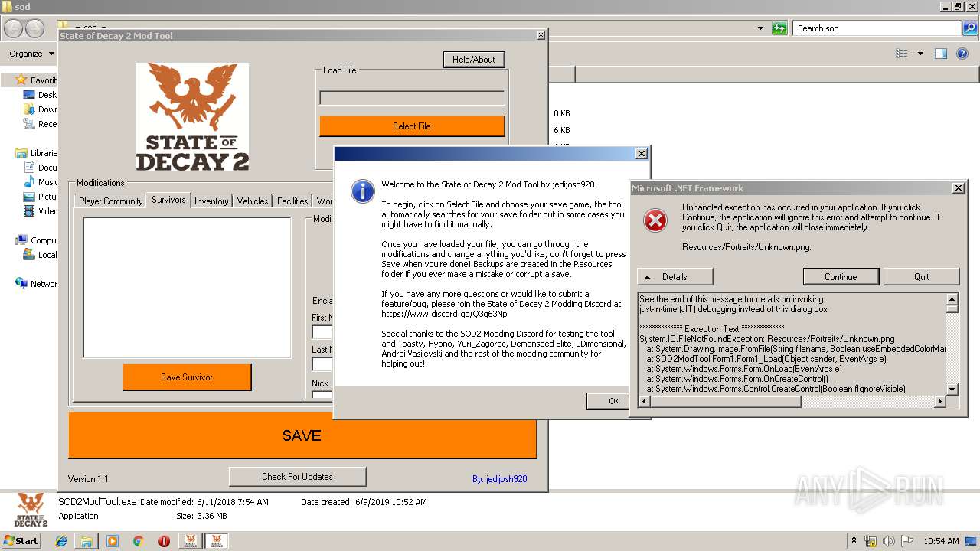Screen dimensions: 980x551
Task: Select the Facilities tab
Action: coord(292,201)
